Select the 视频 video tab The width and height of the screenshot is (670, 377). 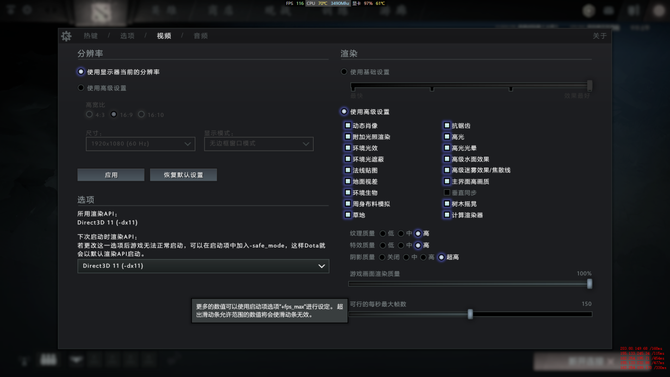(x=164, y=36)
